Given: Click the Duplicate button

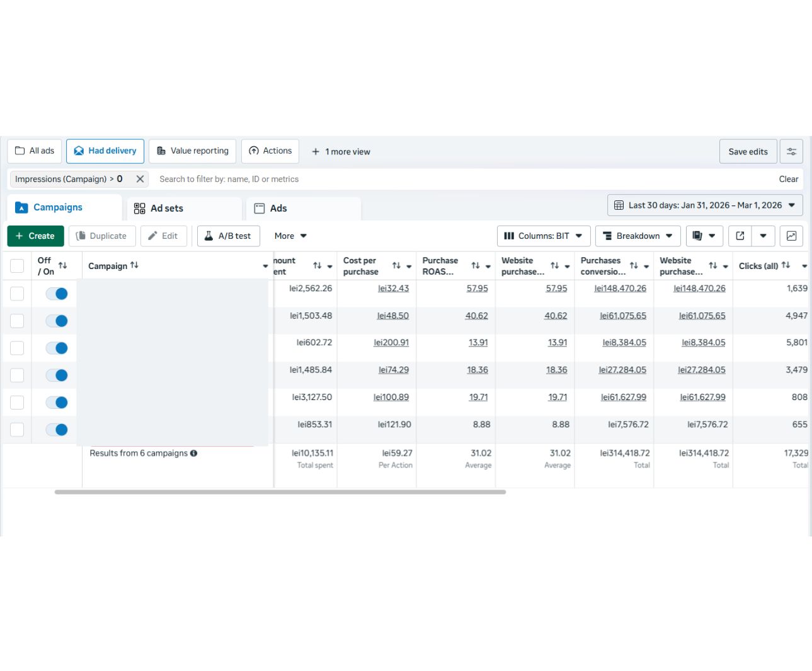Looking at the screenshot, I should (102, 236).
